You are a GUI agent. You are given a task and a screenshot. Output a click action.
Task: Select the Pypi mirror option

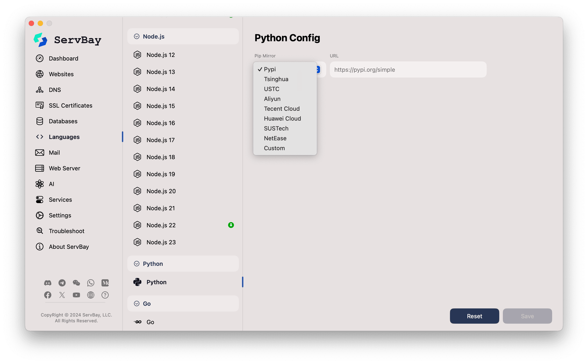click(x=270, y=69)
